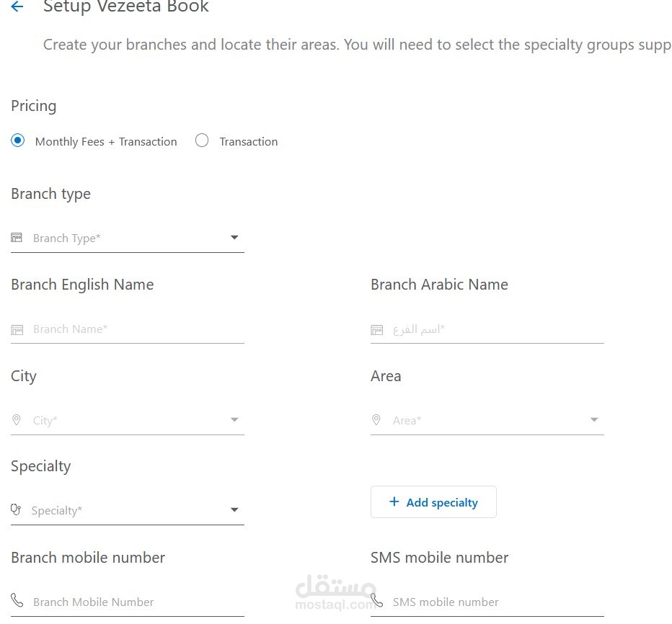Viewport: 672px width, 624px height.
Task: Focus the Branch English Name input field
Action: (x=137, y=329)
